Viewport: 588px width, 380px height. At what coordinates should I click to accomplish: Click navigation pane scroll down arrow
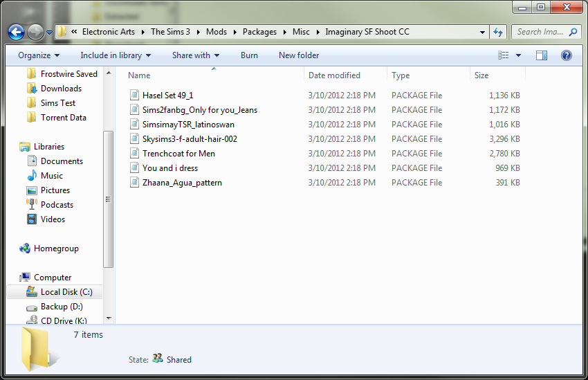(109, 318)
